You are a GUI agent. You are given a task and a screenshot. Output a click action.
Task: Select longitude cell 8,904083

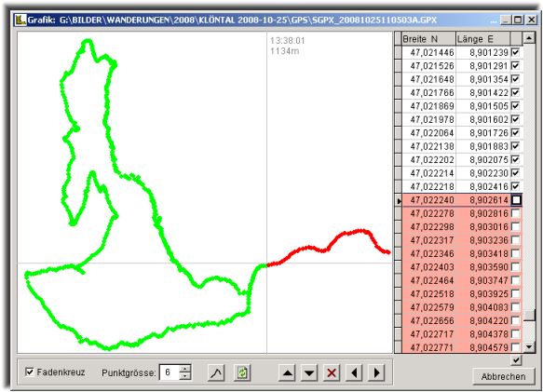(483, 307)
